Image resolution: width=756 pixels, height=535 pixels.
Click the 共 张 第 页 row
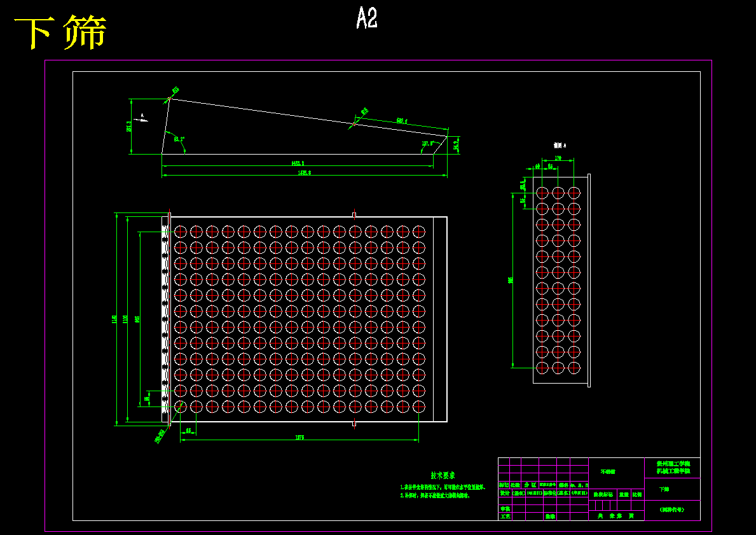tap(617, 516)
